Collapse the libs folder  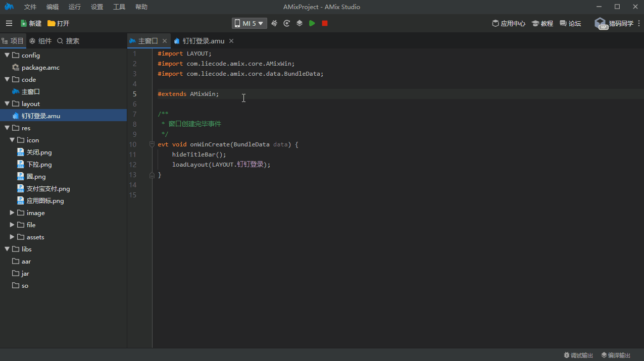7,249
